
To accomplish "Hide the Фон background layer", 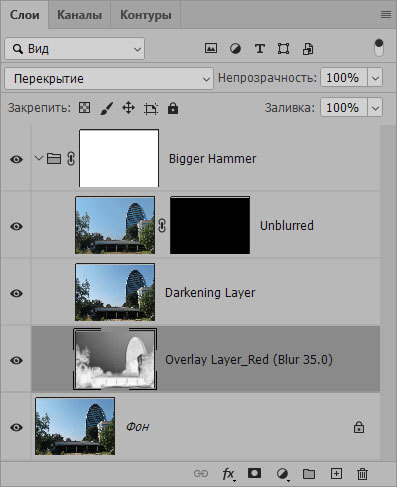I will pyautogui.click(x=16, y=427).
